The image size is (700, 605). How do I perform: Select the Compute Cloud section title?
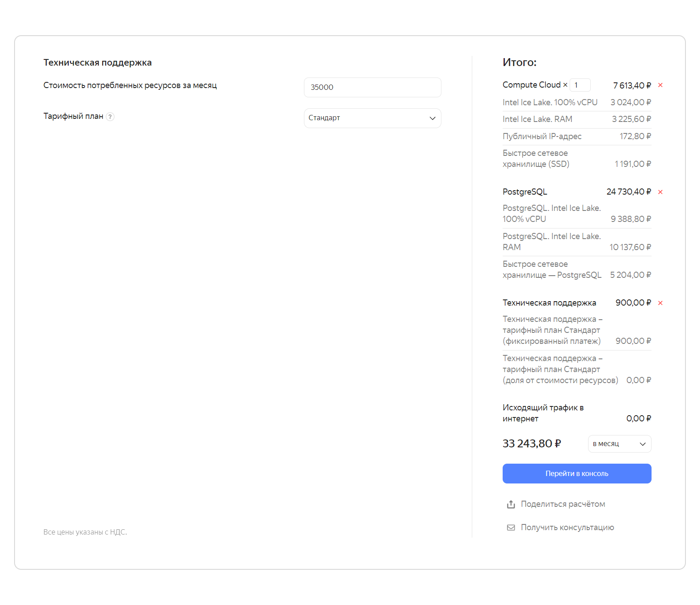point(531,85)
